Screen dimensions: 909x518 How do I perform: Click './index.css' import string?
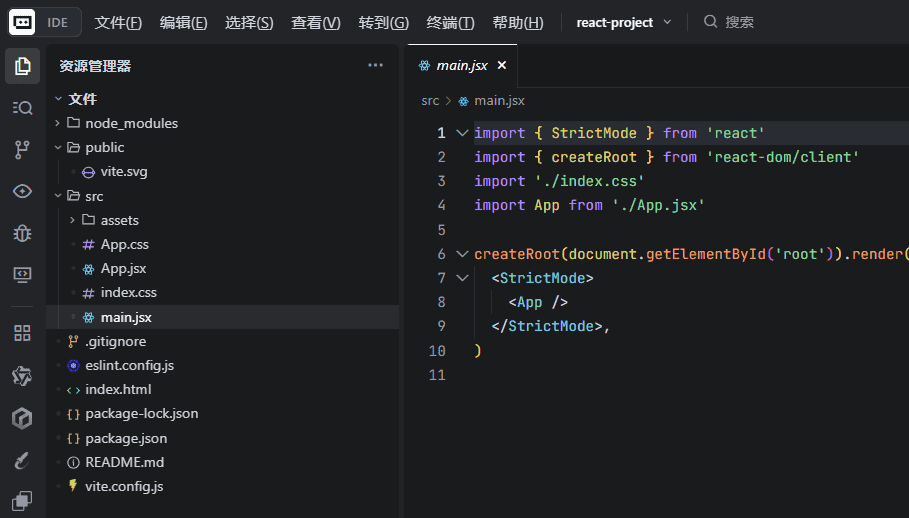pos(589,181)
